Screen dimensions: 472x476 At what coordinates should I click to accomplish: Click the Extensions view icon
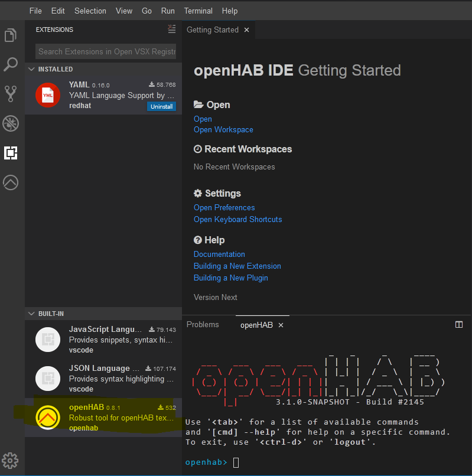point(11,153)
